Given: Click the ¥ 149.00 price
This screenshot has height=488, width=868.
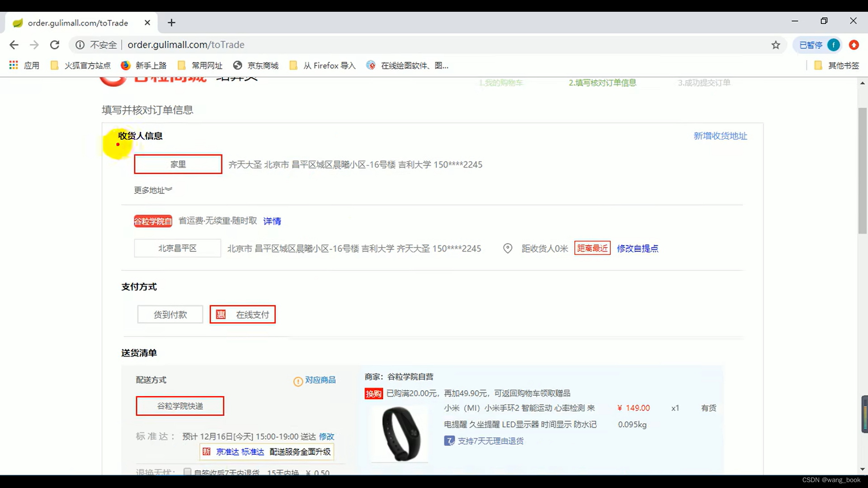Looking at the screenshot, I should 633,408.
